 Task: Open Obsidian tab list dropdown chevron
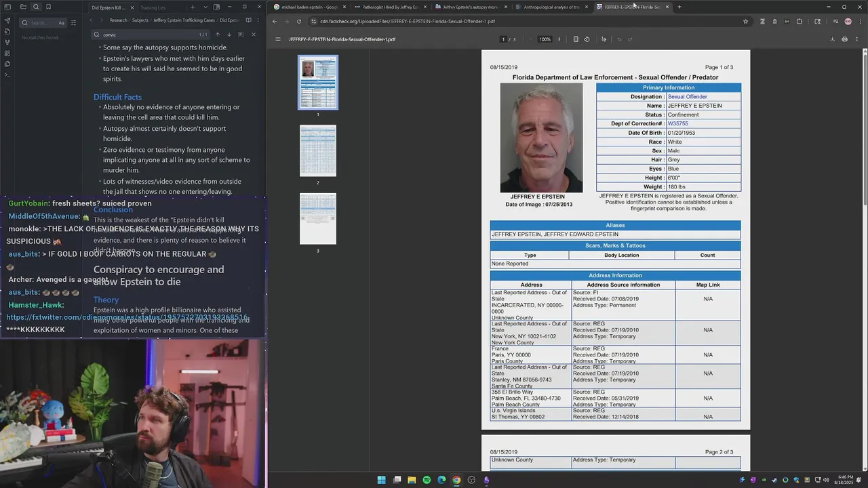pos(205,7)
